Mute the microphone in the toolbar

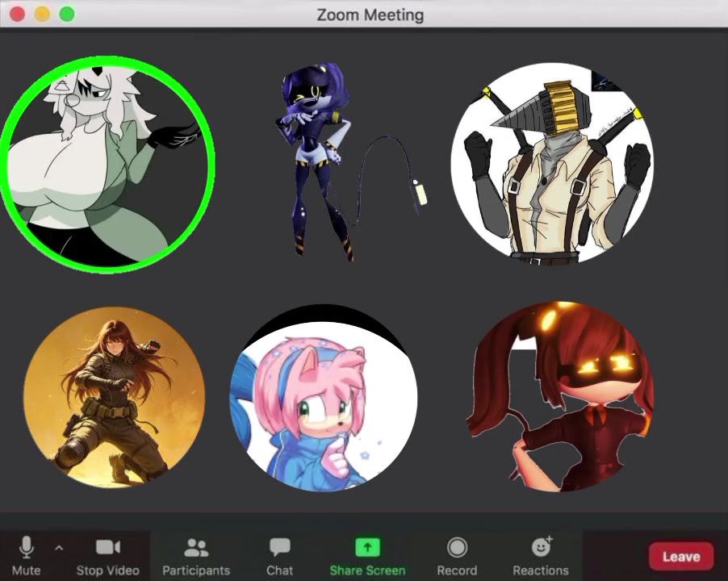point(27,555)
